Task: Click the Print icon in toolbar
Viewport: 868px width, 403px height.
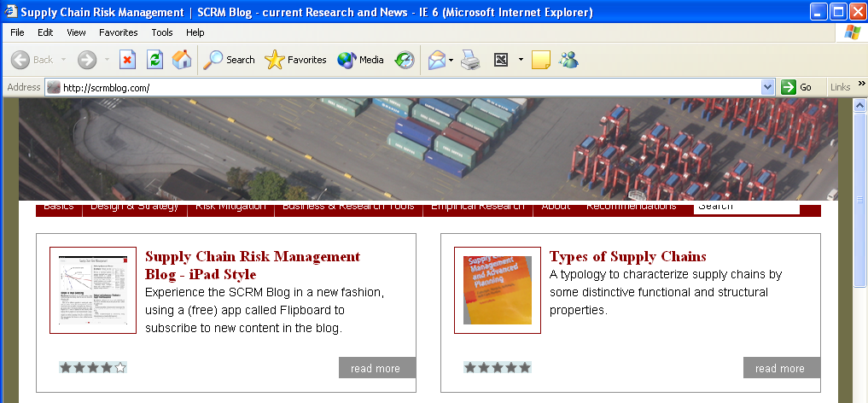Action: click(x=470, y=60)
